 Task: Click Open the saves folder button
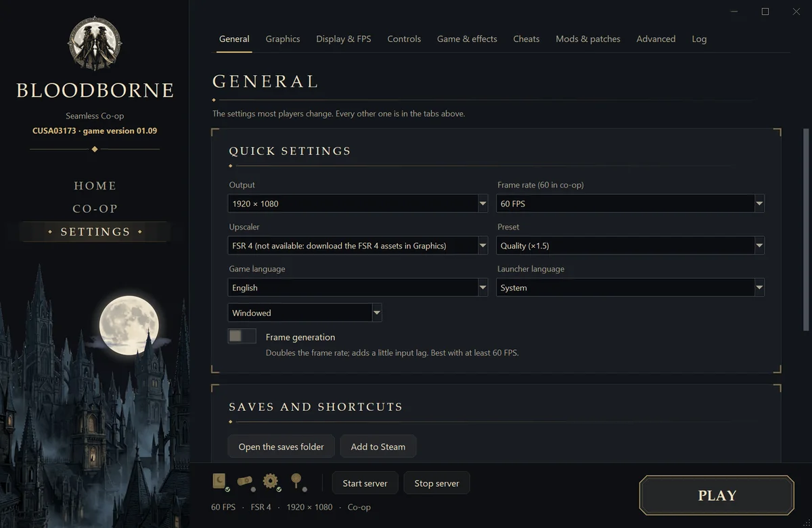(x=281, y=447)
